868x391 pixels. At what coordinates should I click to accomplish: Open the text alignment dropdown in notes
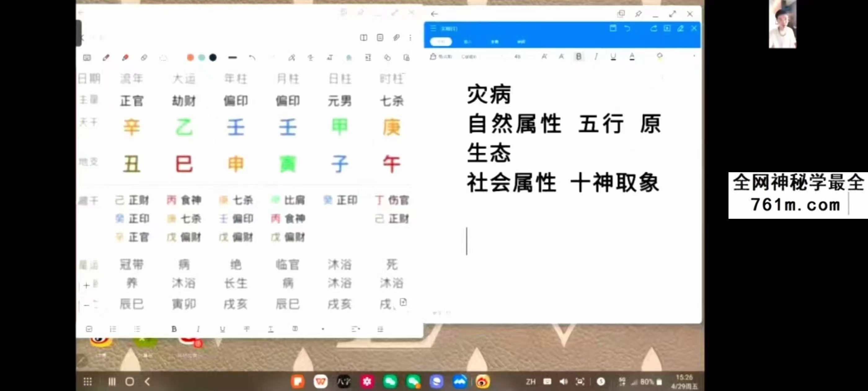pos(356,329)
